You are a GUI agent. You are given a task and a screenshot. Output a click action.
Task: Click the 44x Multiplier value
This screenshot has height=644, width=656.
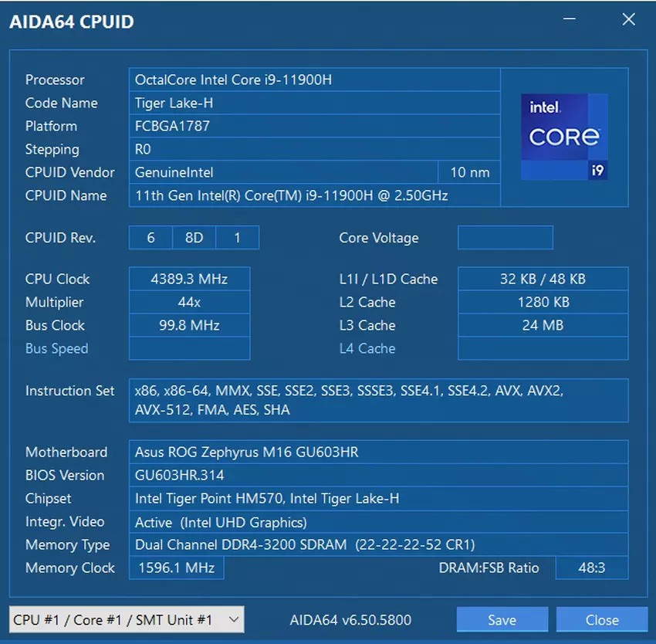(x=189, y=302)
